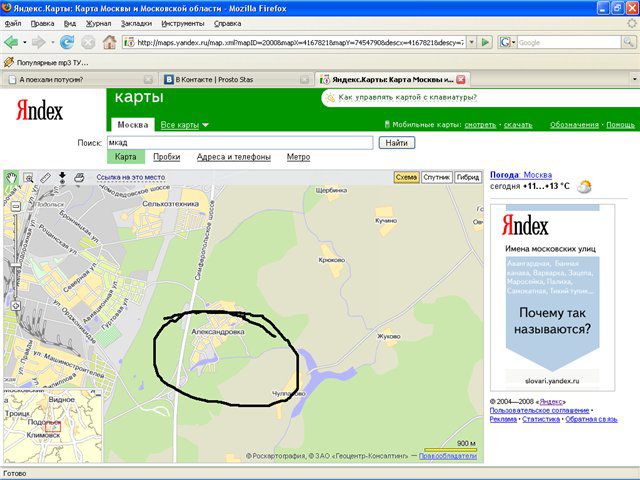Screen dimensions: 640x480
Task: Open the Журнал menu
Action: click(x=98, y=24)
